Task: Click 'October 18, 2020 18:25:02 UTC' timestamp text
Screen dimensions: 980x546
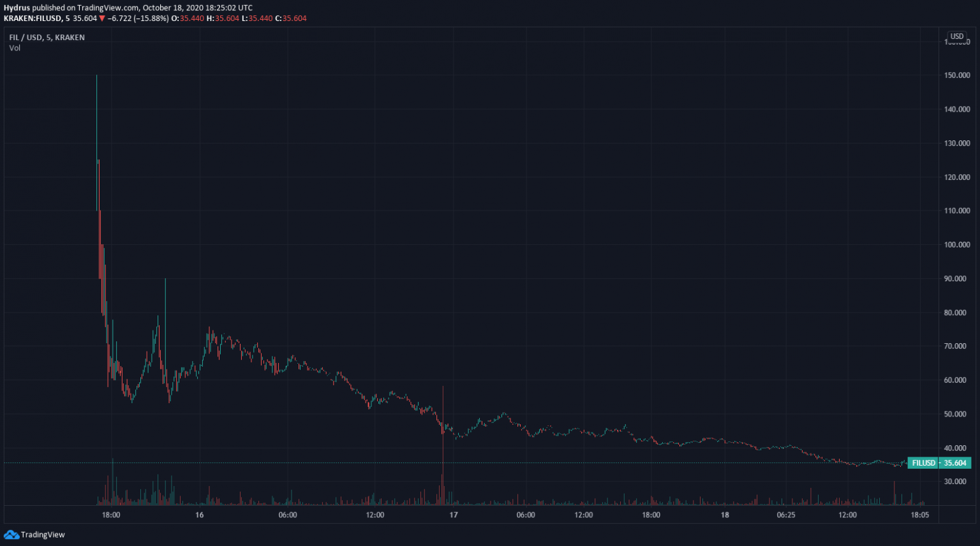Action: [198, 8]
